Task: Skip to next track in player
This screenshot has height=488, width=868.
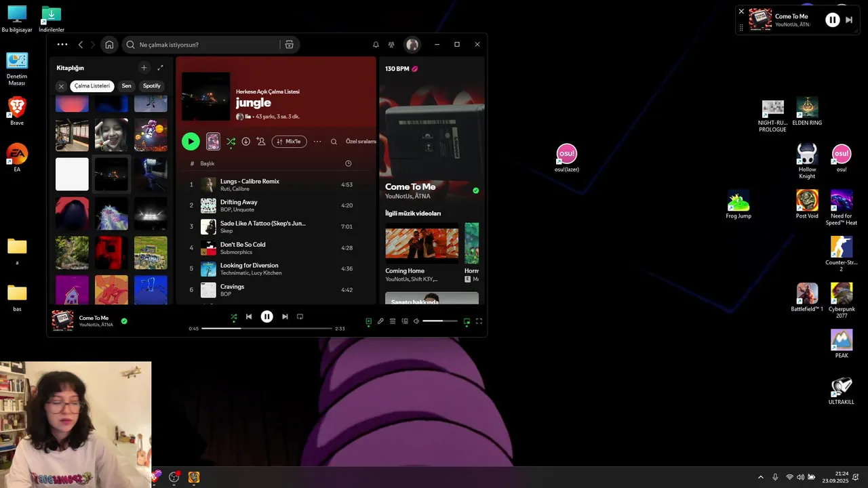Action: (285, 317)
